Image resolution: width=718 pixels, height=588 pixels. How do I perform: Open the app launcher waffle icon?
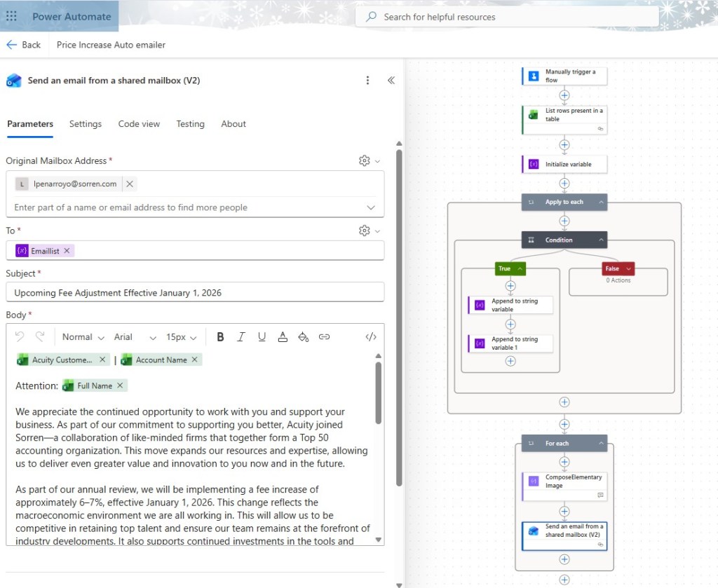click(11, 17)
